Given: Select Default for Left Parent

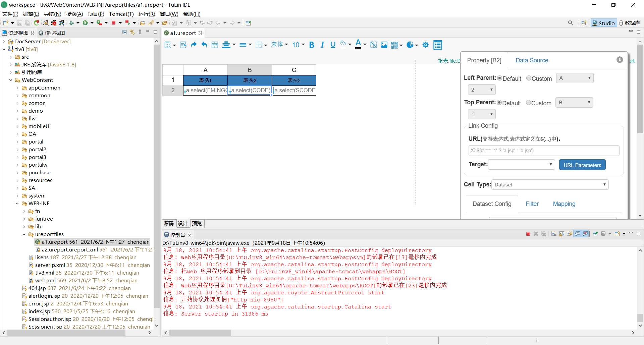Looking at the screenshot, I should click(x=500, y=78).
